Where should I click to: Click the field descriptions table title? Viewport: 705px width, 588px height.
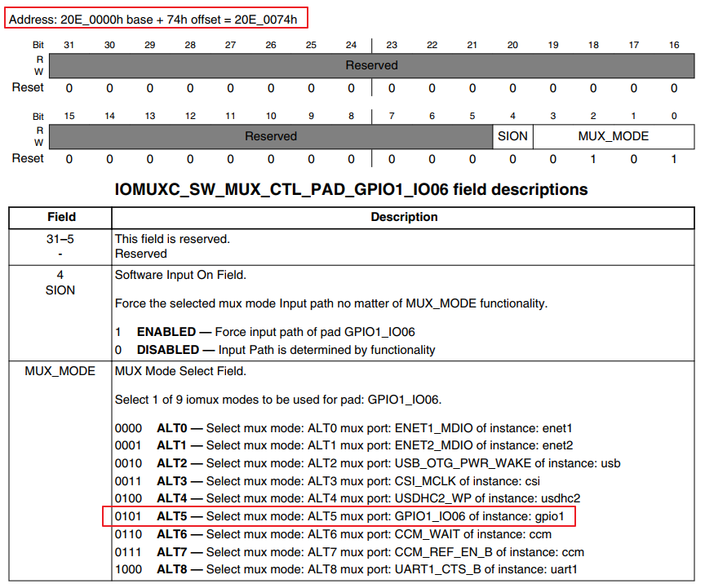pos(351,189)
